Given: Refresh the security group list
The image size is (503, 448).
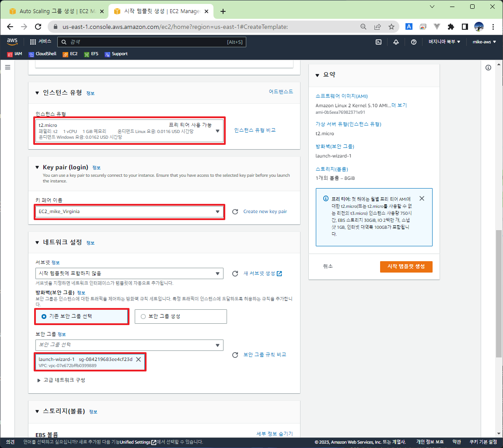Looking at the screenshot, I should [235, 355].
